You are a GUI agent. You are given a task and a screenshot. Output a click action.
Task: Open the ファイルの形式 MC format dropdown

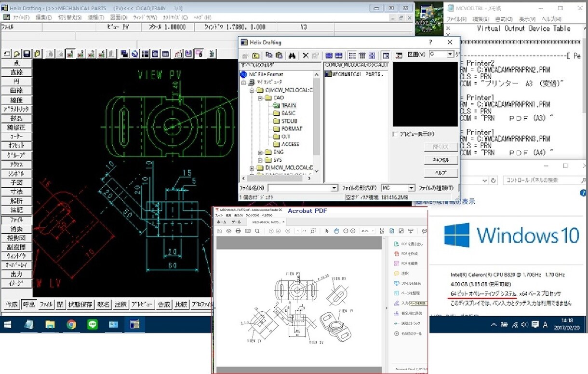tap(411, 188)
